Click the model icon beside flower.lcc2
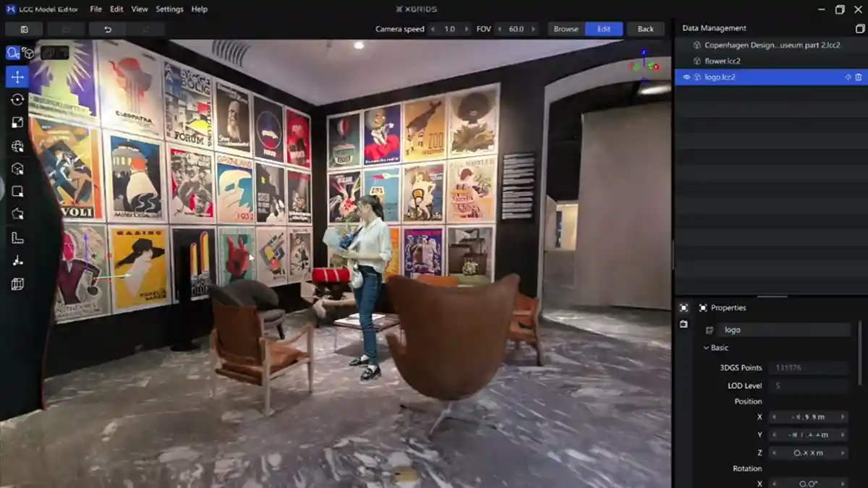The height and width of the screenshot is (488, 868). click(697, 61)
